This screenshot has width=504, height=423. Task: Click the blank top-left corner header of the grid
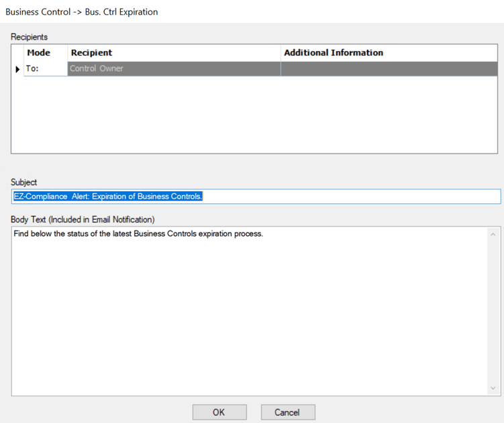(x=17, y=53)
